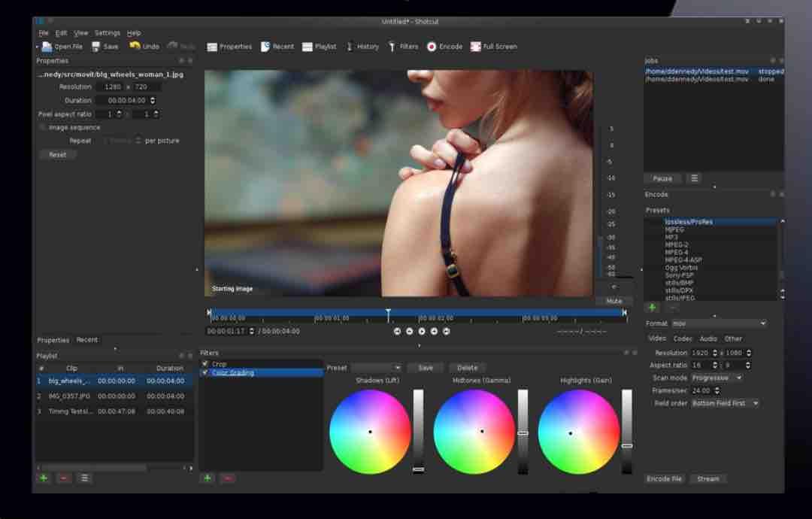Screen dimensions: 812x519
Task: Open the Edit menu
Action: (61, 32)
